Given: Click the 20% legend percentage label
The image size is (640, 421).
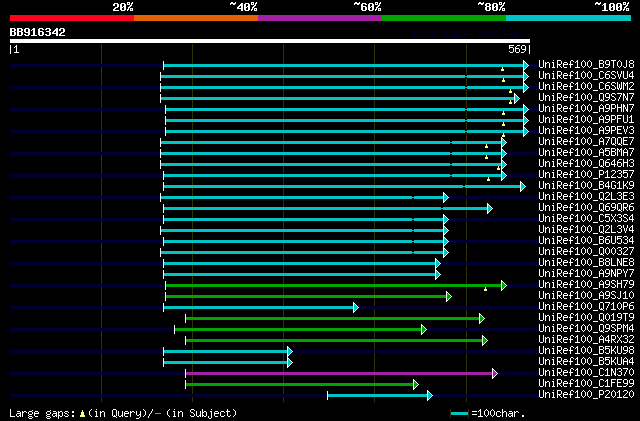Looking at the screenshot, I should [123, 7].
